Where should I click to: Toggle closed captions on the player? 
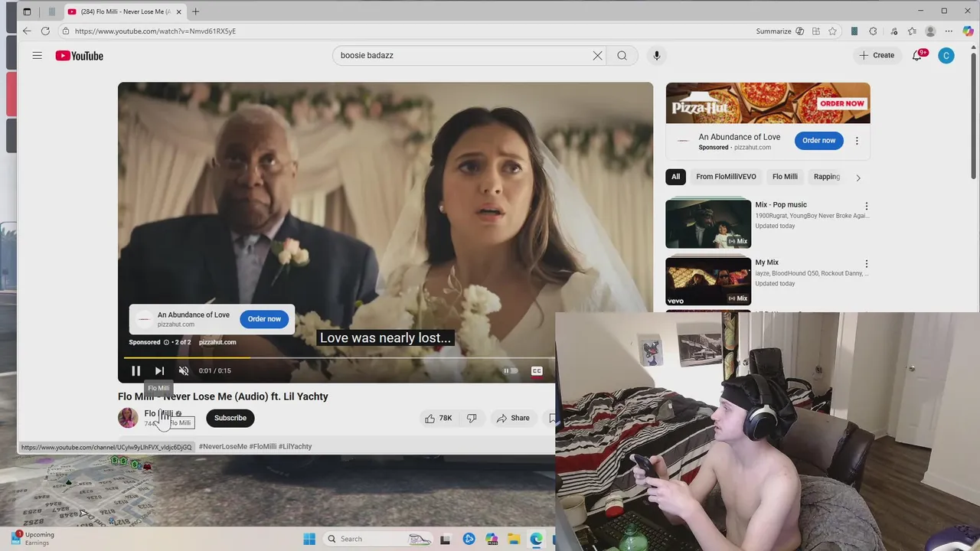point(537,370)
